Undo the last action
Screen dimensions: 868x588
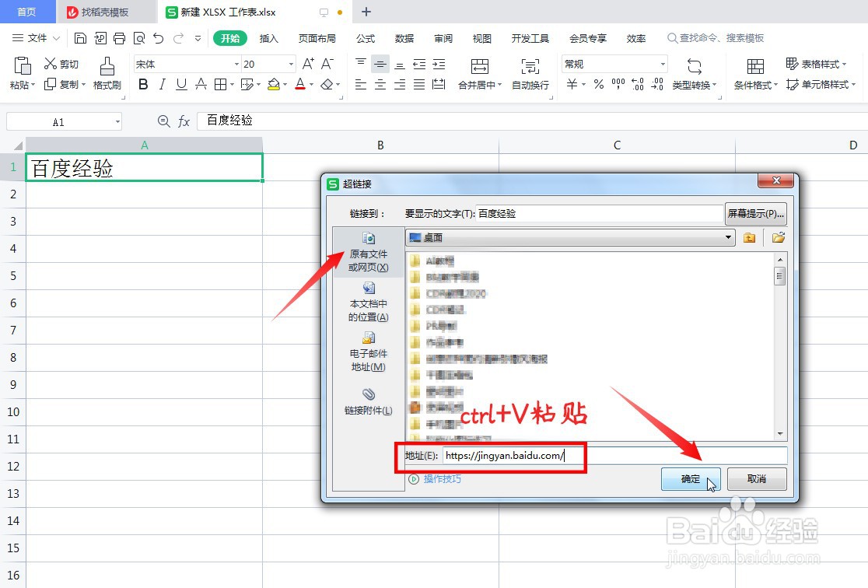[159, 38]
